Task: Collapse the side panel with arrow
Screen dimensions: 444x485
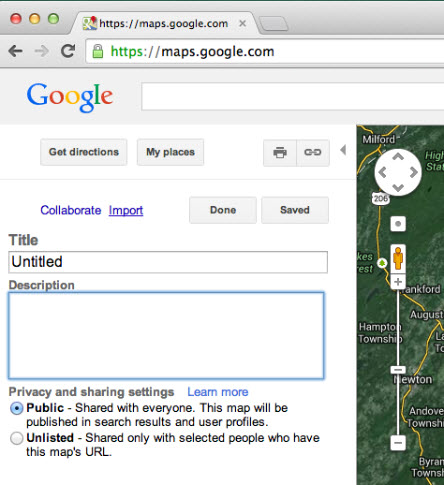Action: (x=343, y=150)
